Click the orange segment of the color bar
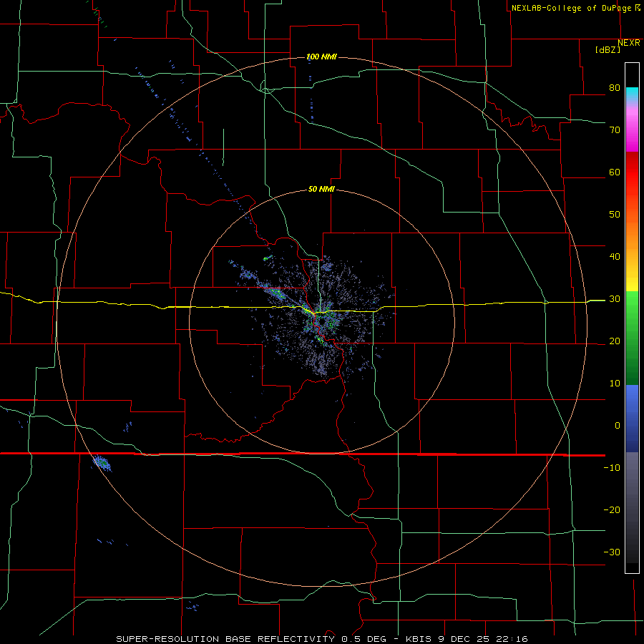This screenshot has width=644, height=644. (632, 238)
